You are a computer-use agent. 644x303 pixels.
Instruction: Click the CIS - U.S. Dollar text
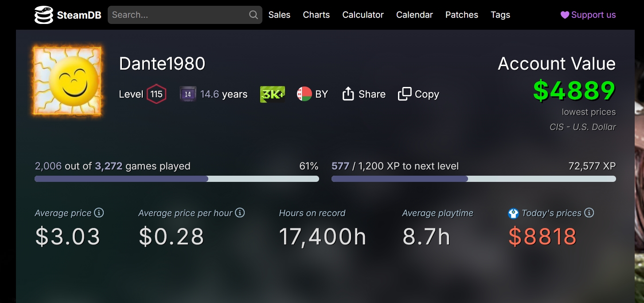pos(583,127)
